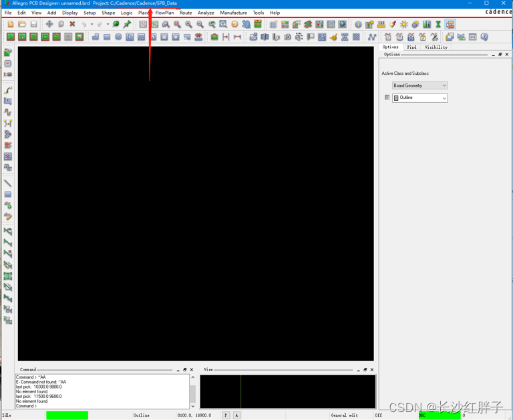Open a design with the folder icon
Screen dimensions: 513x420
[22, 24]
